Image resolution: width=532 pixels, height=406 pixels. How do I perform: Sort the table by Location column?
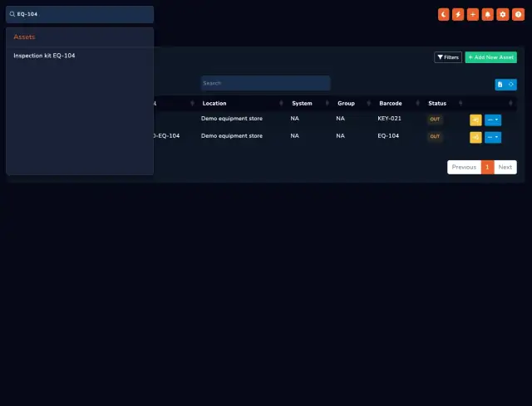click(x=214, y=103)
